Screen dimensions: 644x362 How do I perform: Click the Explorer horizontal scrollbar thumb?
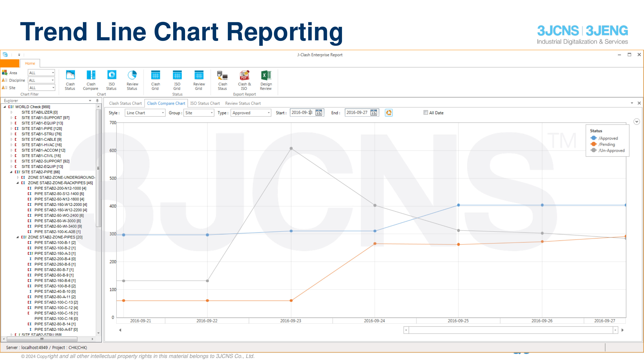(x=42, y=339)
